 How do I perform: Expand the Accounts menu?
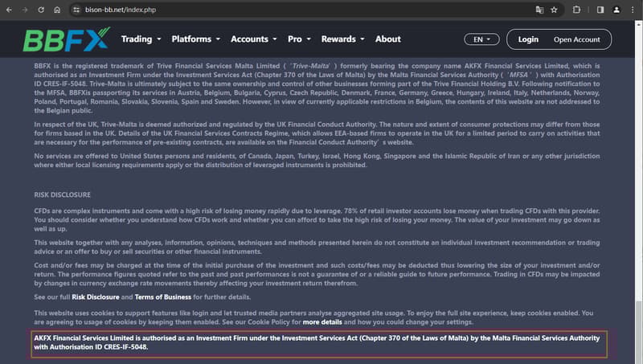(254, 39)
